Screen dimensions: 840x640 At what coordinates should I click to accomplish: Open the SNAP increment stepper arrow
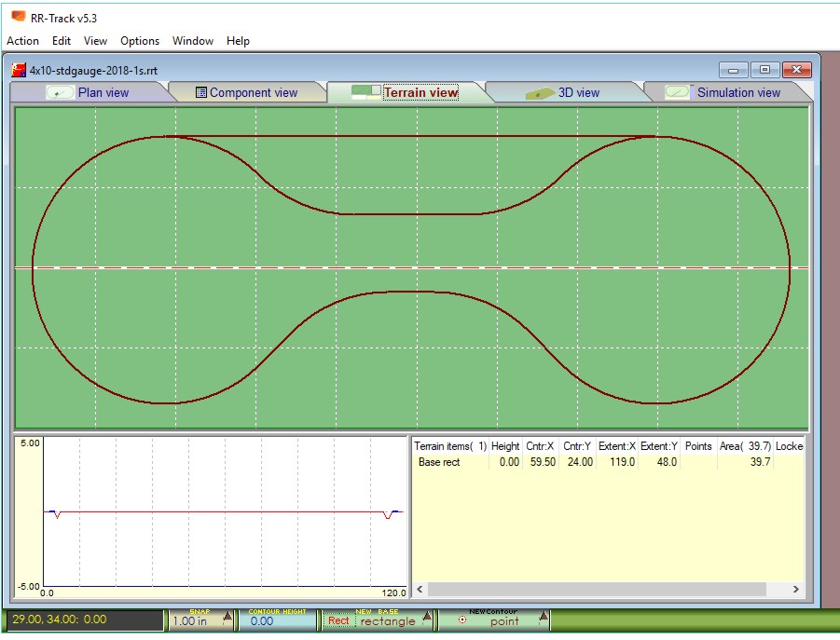227,617
